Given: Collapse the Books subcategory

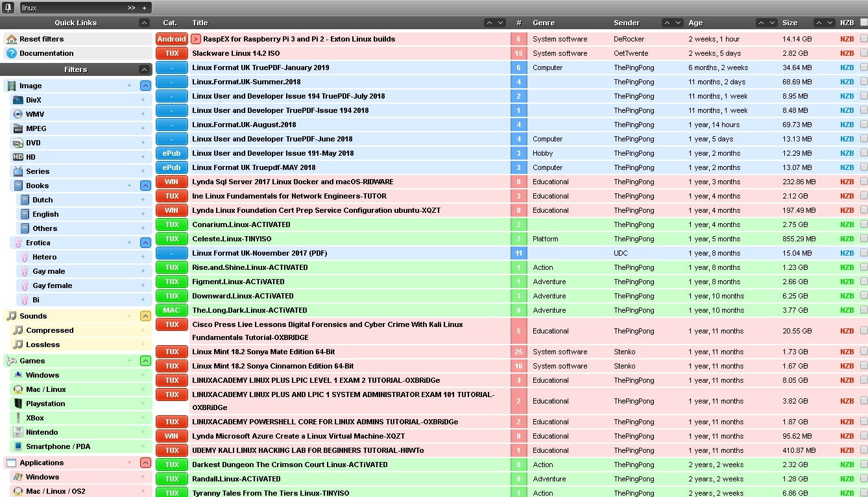Looking at the screenshot, I should click(145, 186).
